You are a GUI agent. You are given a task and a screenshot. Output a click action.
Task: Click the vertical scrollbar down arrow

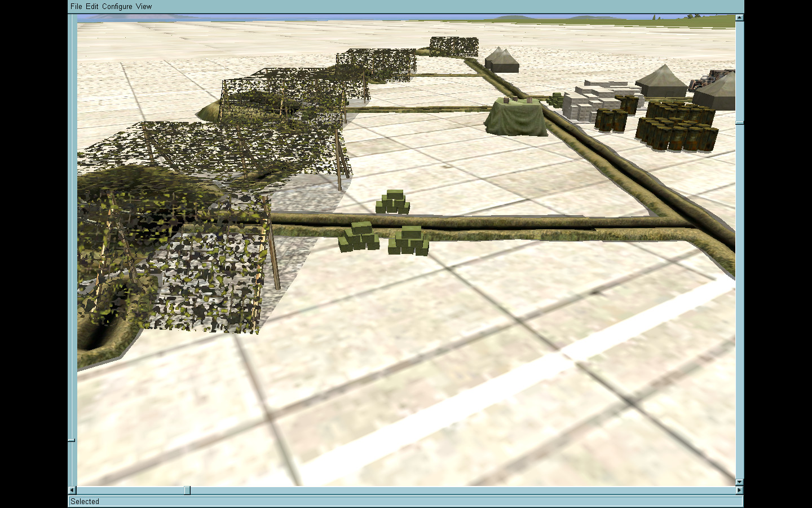(x=739, y=482)
